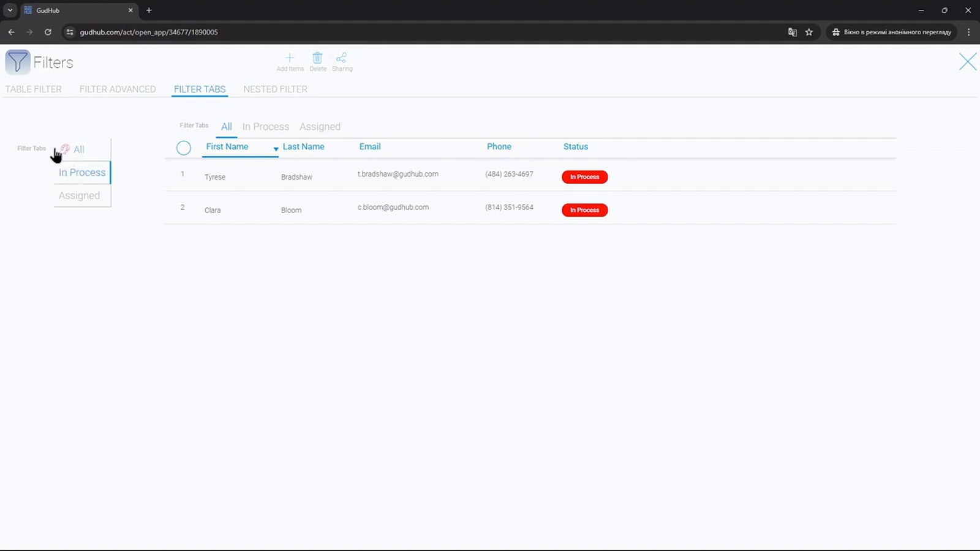
Task: Click the Last Name column header
Action: pos(303,146)
